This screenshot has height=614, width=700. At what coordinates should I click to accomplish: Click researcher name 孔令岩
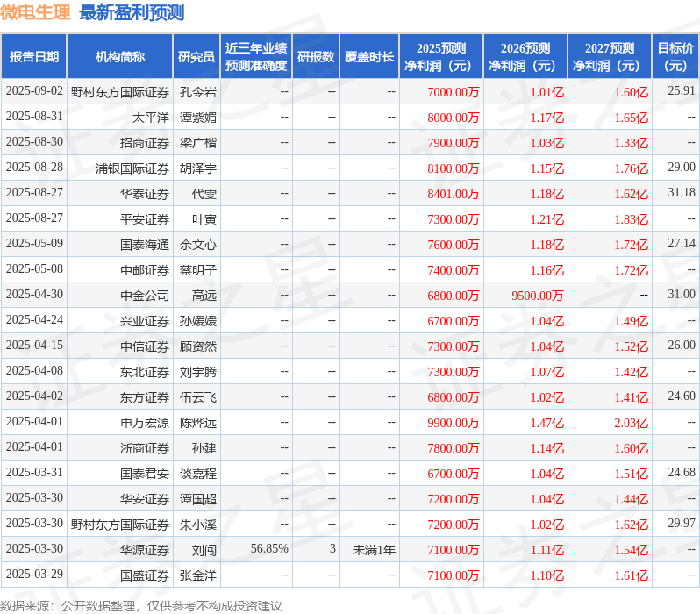(198, 92)
